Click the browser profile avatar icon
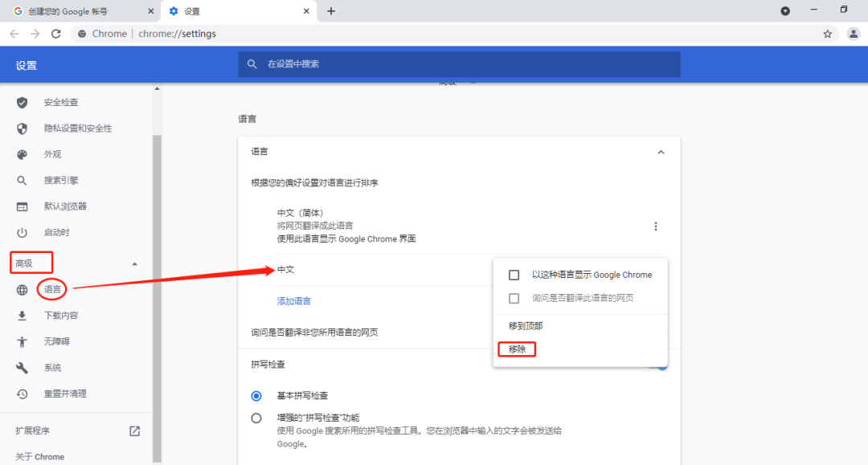The image size is (868, 465). pyautogui.click(x=854, y=34)
